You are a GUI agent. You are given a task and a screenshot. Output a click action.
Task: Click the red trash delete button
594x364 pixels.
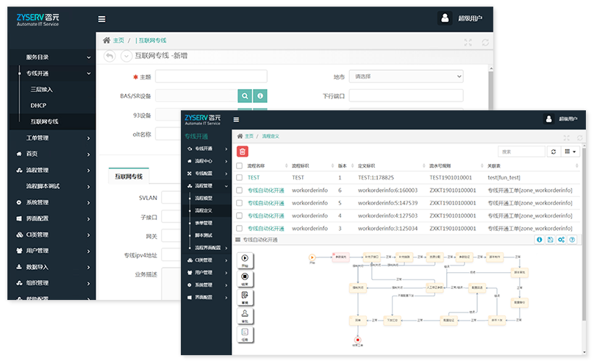coord(243,151)
